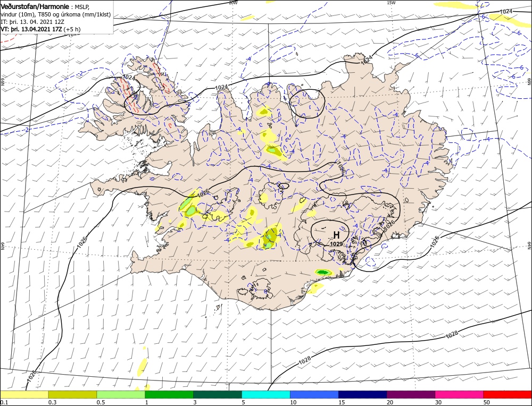Click the 20W longitude label
The width and height of the screenshot is (532, 406).
pos(233,2)
